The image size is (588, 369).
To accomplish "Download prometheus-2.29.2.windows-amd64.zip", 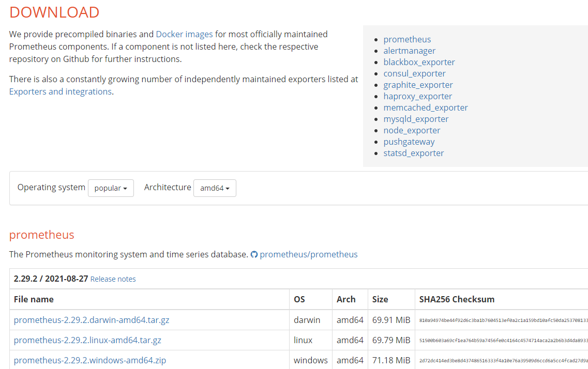I will coord(89,360).
